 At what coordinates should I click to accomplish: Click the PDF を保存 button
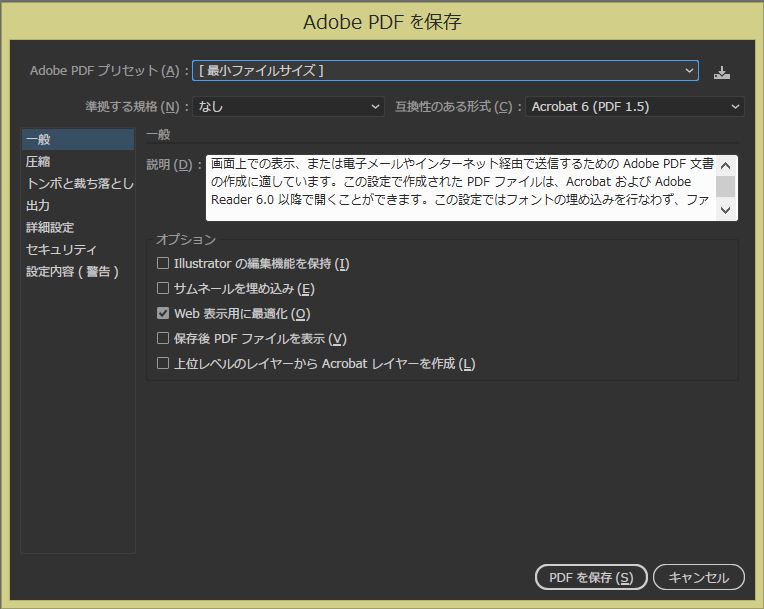click(x=591, y=577)
